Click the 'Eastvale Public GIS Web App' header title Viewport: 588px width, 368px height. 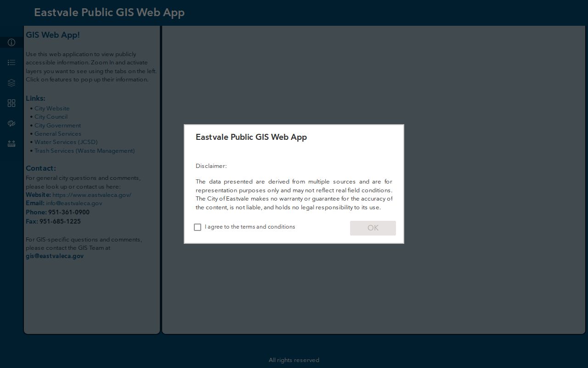click(109, 12)
